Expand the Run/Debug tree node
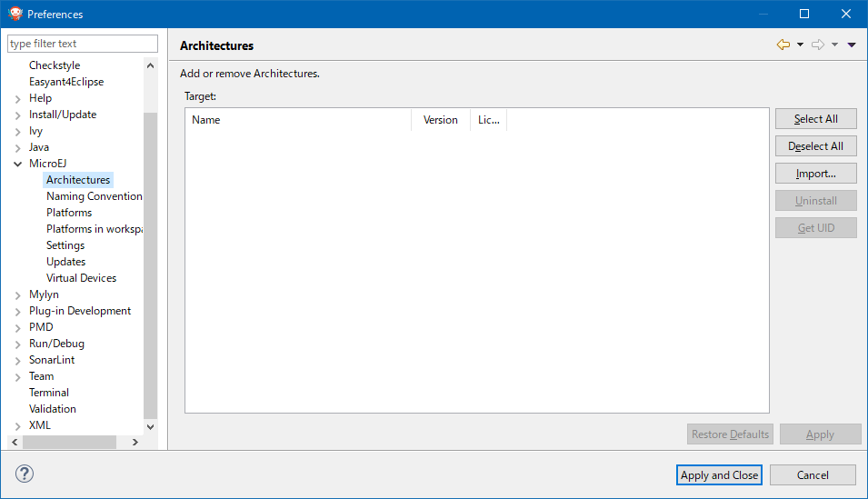The height and width of the screenshot is (499, 868). tap(17, 344)
